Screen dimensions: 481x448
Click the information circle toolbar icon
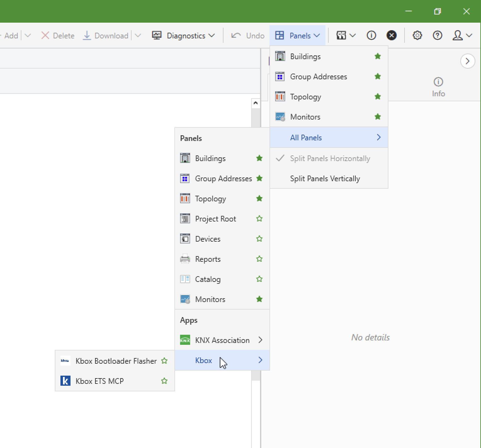371,35
